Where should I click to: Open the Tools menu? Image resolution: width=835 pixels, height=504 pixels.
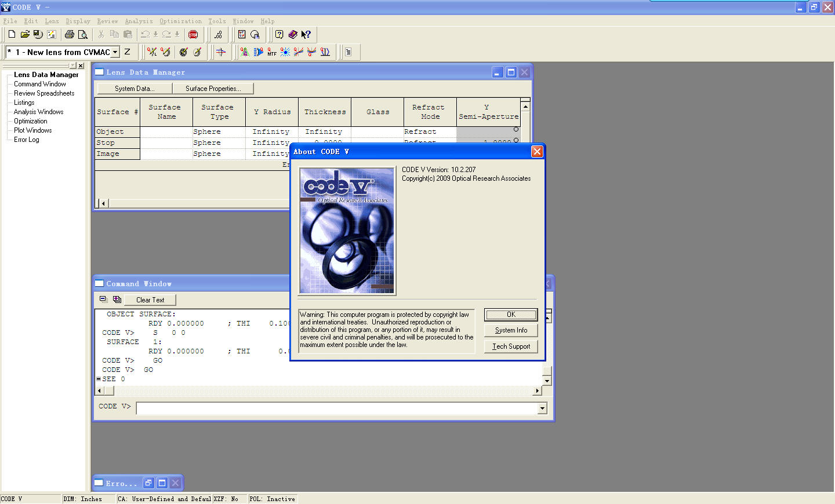click(x=217, y=21)
